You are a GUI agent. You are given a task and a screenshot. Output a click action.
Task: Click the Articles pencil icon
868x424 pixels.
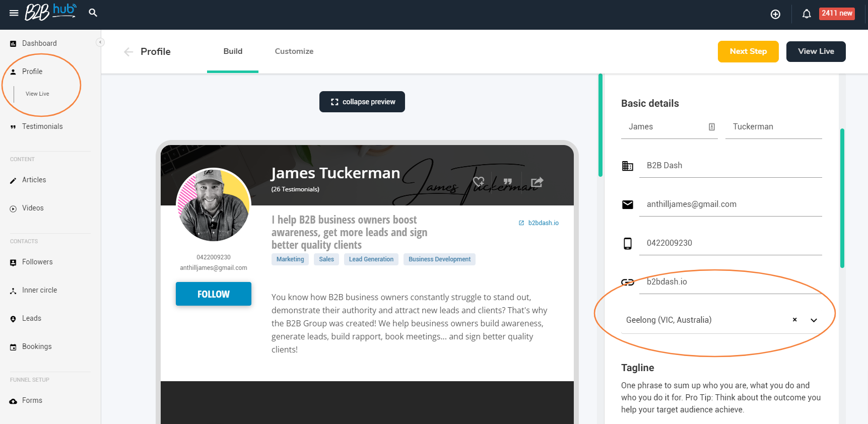click(x=13, y=181)
